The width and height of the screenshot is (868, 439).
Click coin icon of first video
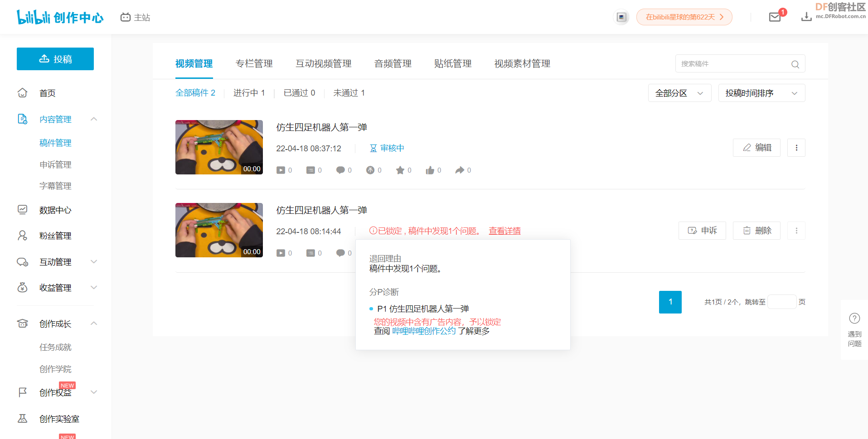pos(370,170)
